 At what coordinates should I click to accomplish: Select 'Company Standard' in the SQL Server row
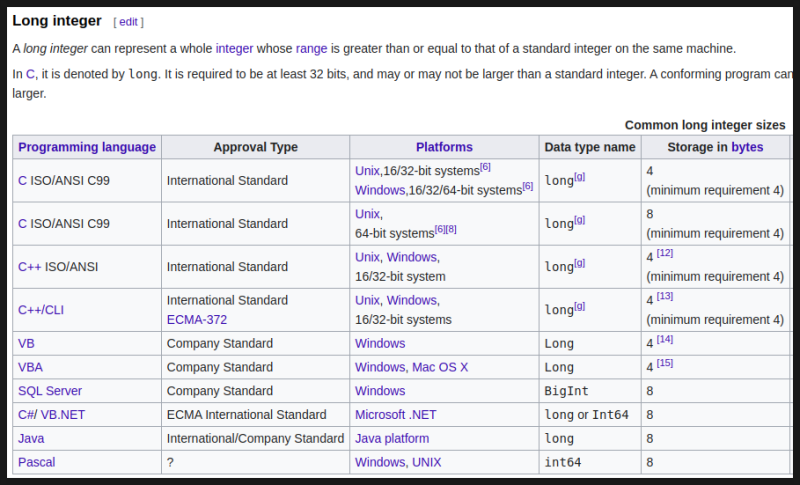[219, 391]
